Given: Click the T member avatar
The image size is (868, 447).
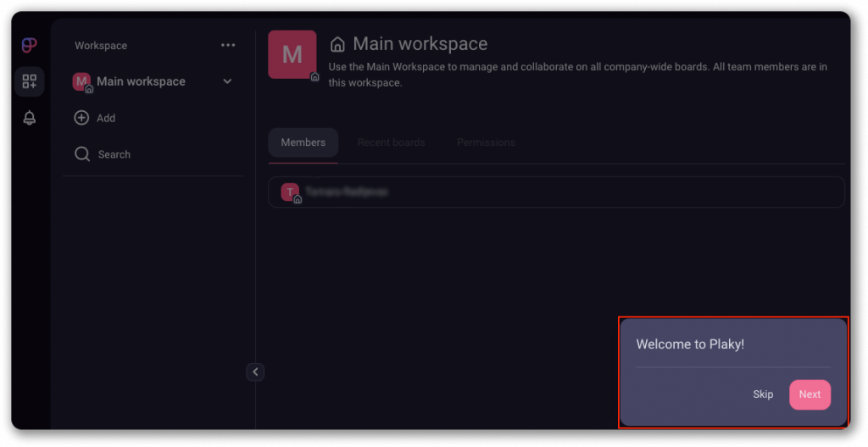Looking at the screenshot, I should coord(290,193).
